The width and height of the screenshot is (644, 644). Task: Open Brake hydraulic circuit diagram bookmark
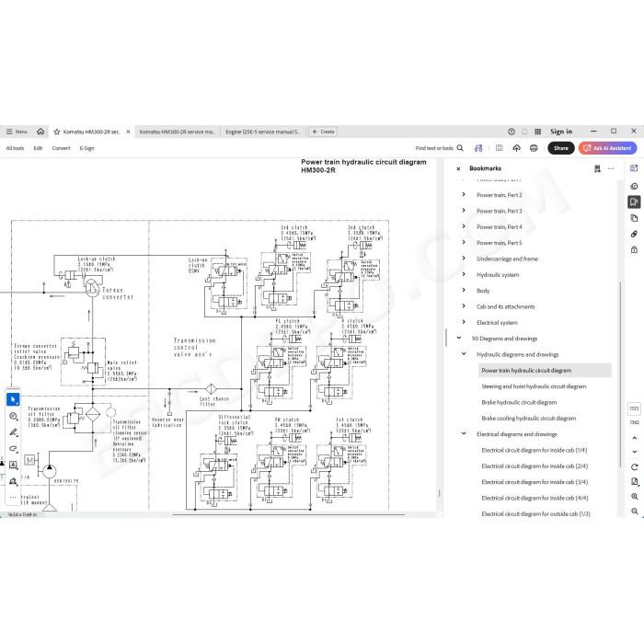click(x=519, y=402)
